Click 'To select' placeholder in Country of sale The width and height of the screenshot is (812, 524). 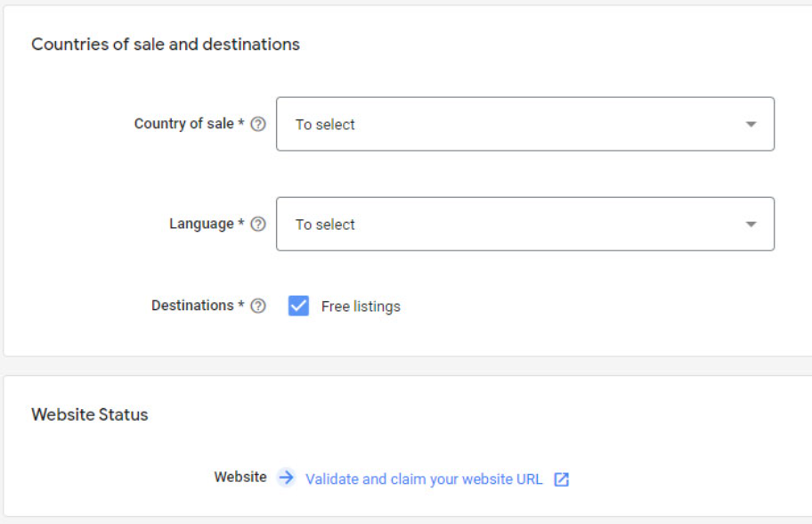(325, 125)
